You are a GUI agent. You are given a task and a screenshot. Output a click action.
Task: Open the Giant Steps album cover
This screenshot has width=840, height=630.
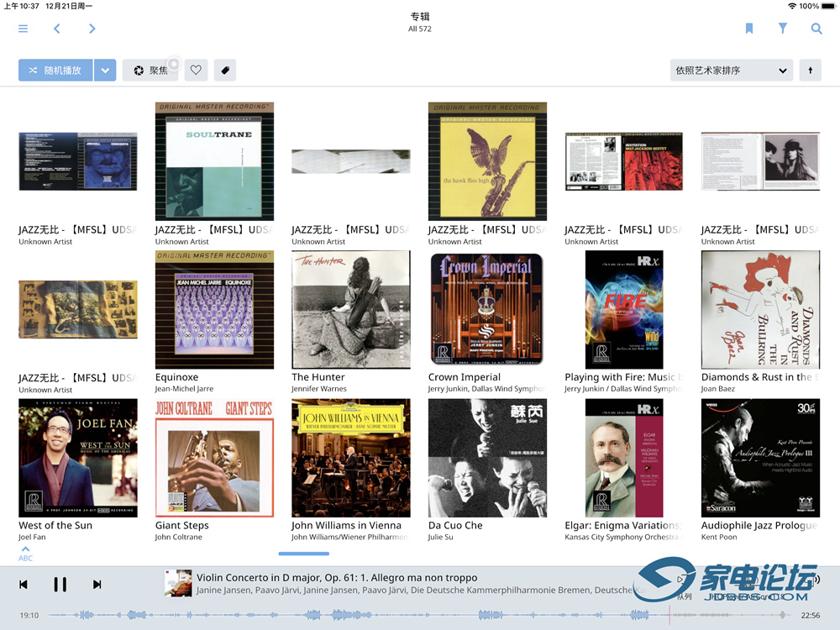[214, 458]
